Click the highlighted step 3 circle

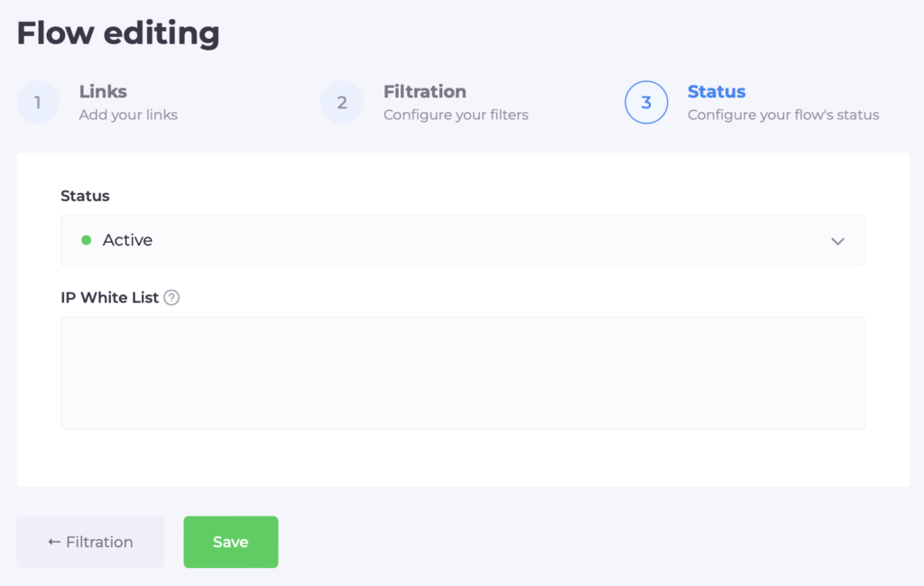coord(646,102)
